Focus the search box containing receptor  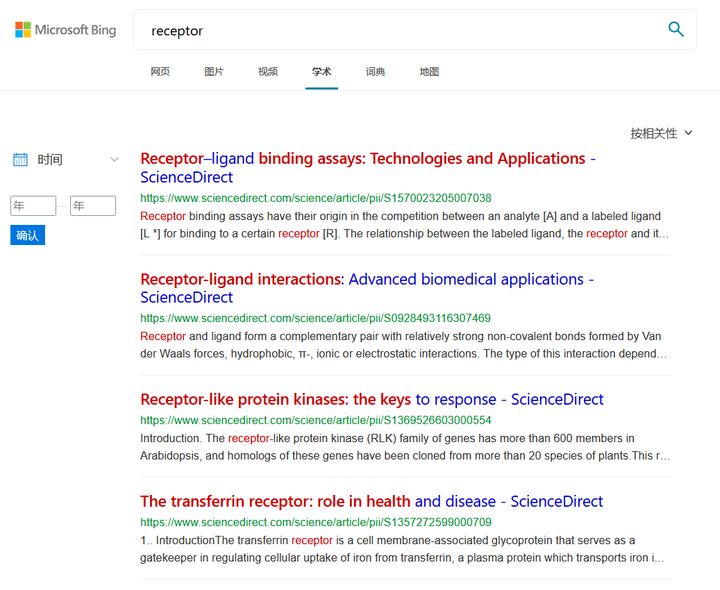coord(399,30)
